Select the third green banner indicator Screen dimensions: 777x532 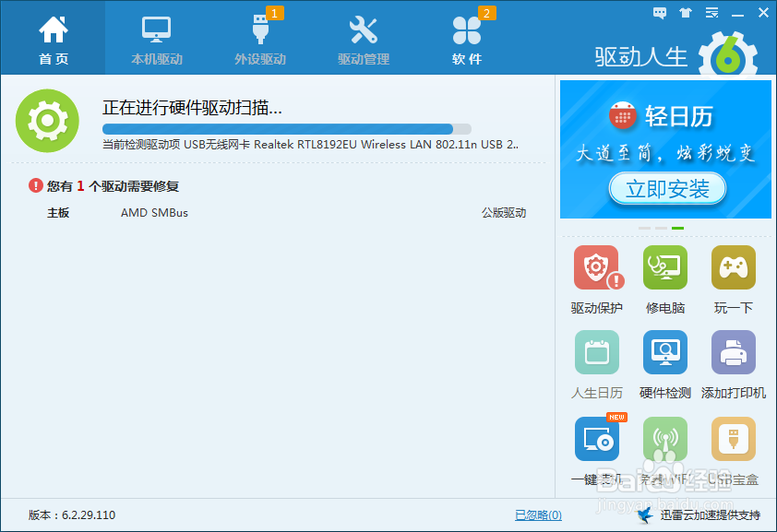(678, 228)
